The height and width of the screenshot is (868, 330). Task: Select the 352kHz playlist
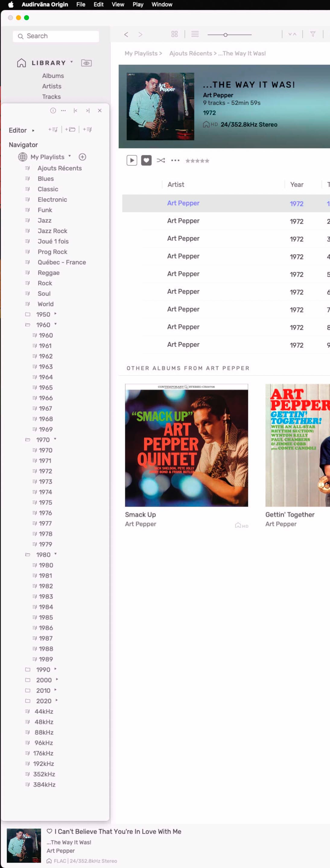[44, 774]
